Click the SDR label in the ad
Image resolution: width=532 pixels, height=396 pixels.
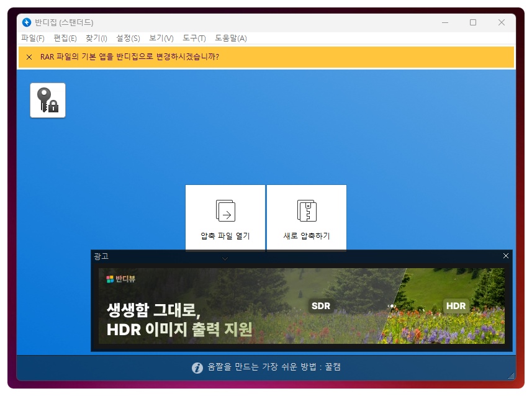click(320, 306)
